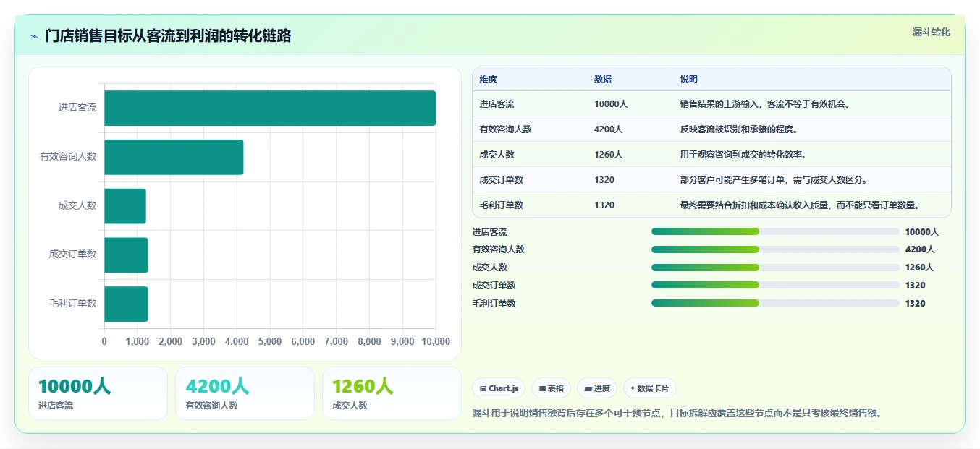Click the 数据卡片 tag chip

(x=650, y=388)
